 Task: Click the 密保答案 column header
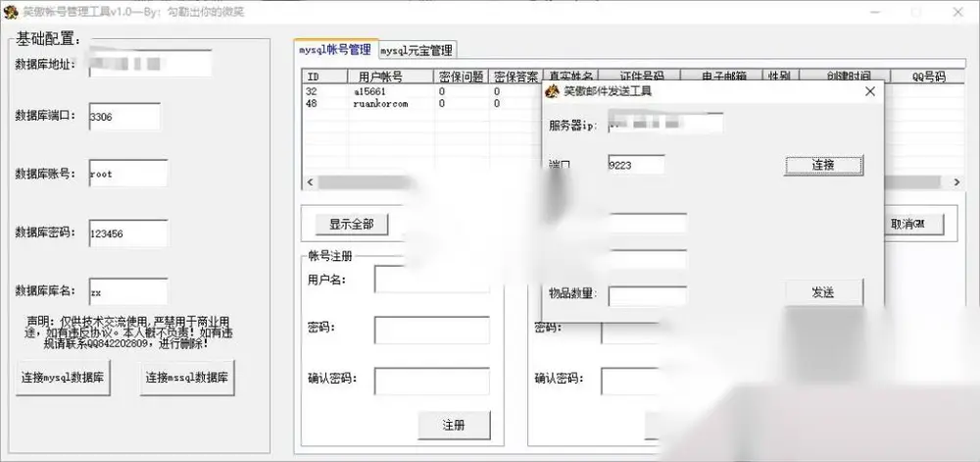pos(515,77)
